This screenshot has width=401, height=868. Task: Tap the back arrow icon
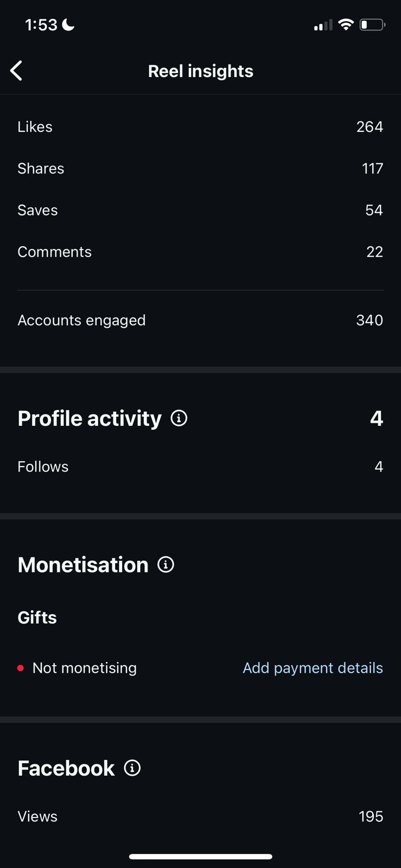pyautogui.click(x=17, y=71)
